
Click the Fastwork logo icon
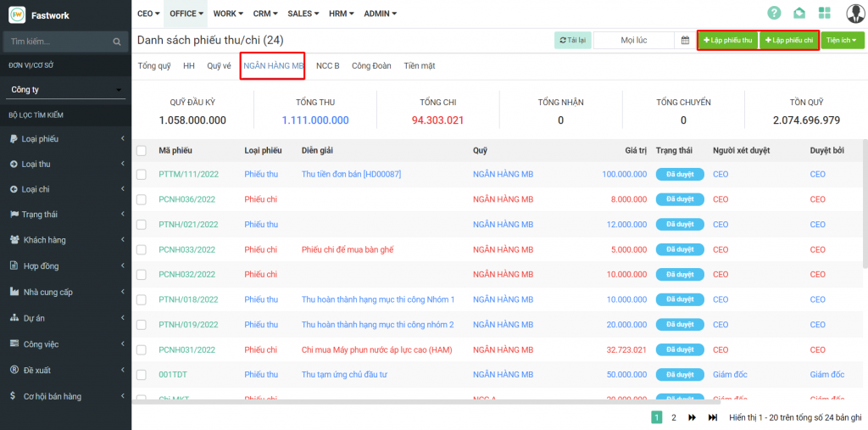pyautogui.click(x=17, y=14)
